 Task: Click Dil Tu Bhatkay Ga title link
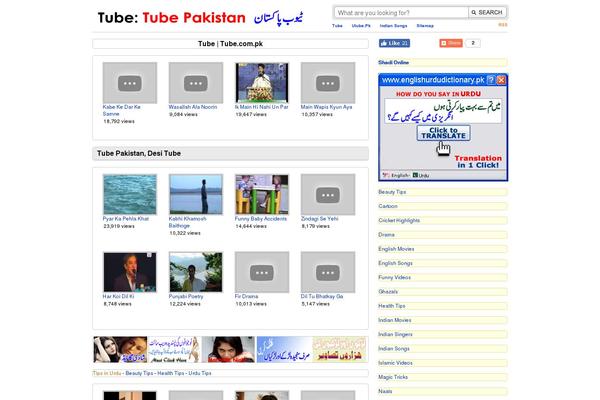322,296
